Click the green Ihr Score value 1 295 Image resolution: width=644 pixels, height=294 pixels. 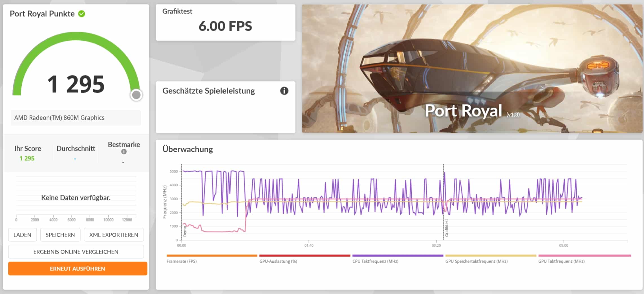(27, 158)
